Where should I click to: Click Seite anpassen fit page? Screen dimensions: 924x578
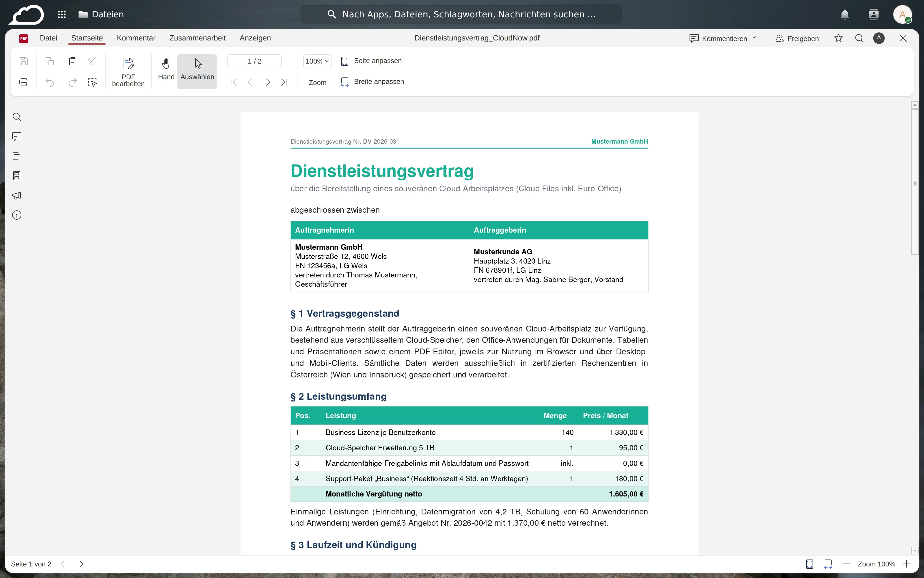coord(371,61)
